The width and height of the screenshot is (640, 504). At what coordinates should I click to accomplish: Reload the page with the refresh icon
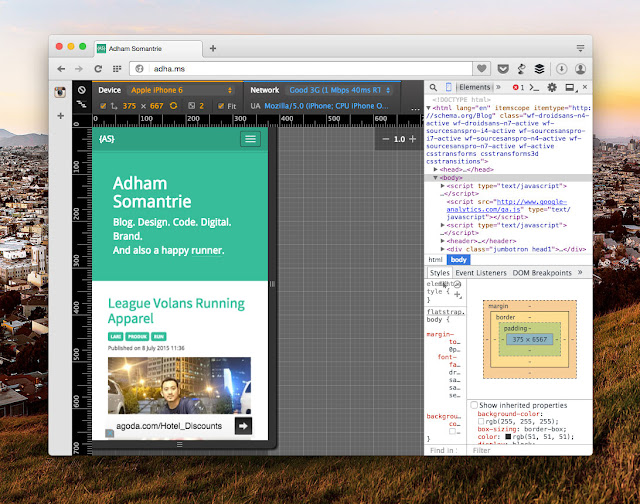[98, 69]
